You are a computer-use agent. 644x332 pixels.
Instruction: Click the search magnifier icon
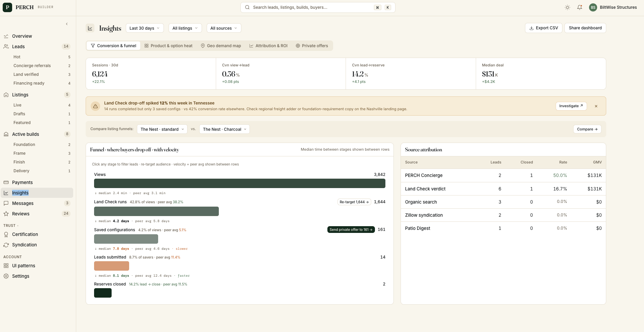coord(247,7)
